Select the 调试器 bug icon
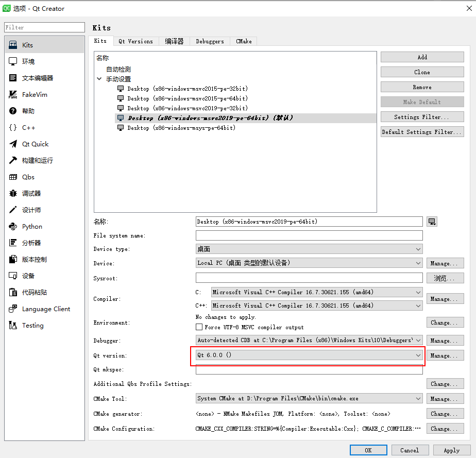476x458 pixels. click(13, 193)
